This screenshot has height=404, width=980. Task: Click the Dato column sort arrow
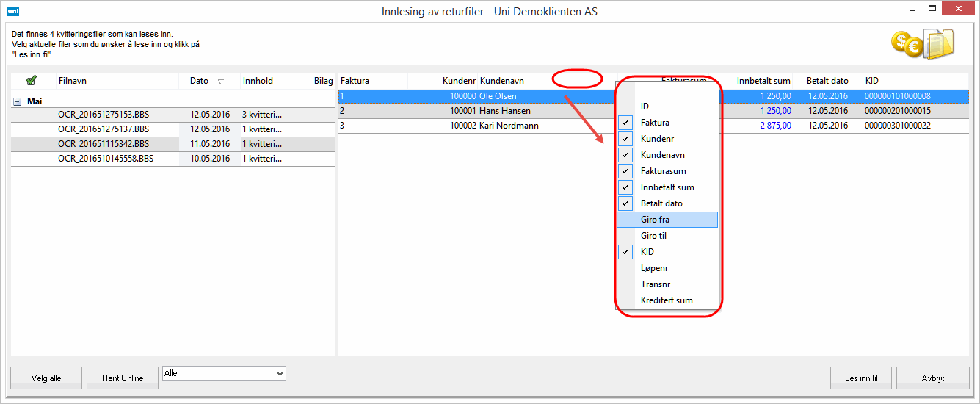coord(221,82)
